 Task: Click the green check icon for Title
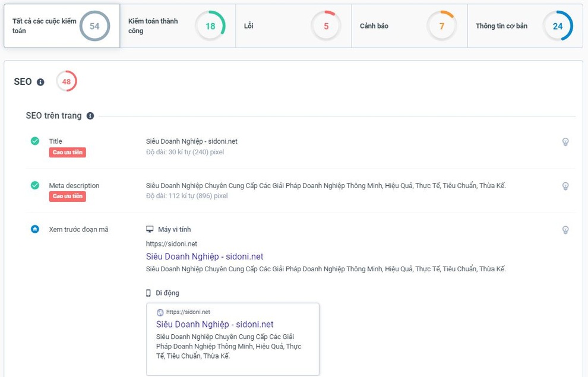tap(35, 141)
